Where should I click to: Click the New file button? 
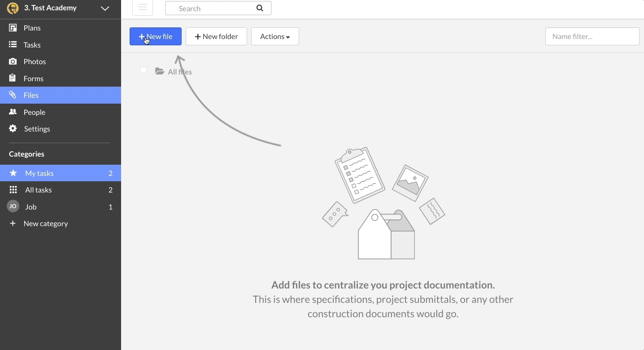pos(155,36)
